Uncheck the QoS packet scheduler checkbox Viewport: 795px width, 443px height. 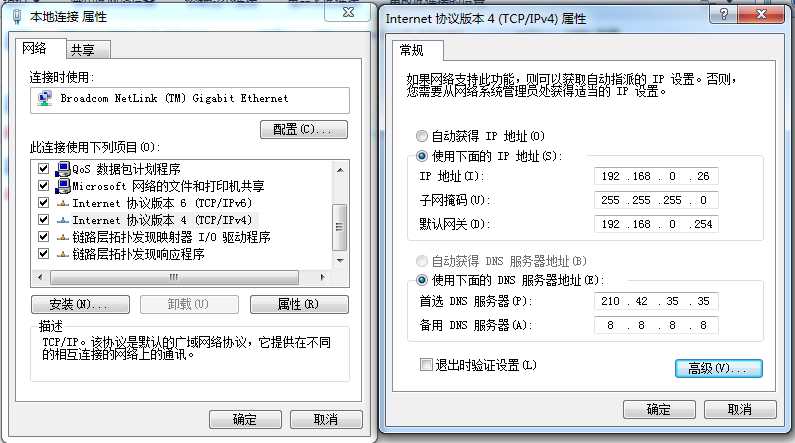(44, 169)
